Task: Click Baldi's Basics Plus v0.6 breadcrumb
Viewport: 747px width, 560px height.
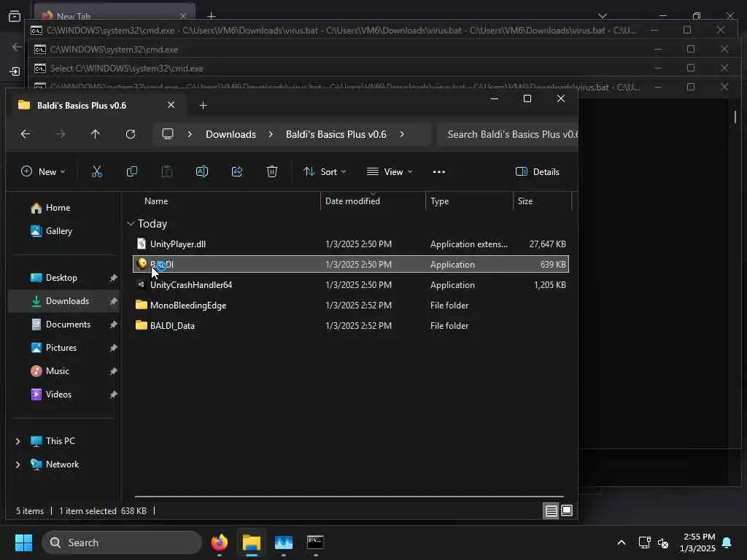Action: (x=336, y=134)
